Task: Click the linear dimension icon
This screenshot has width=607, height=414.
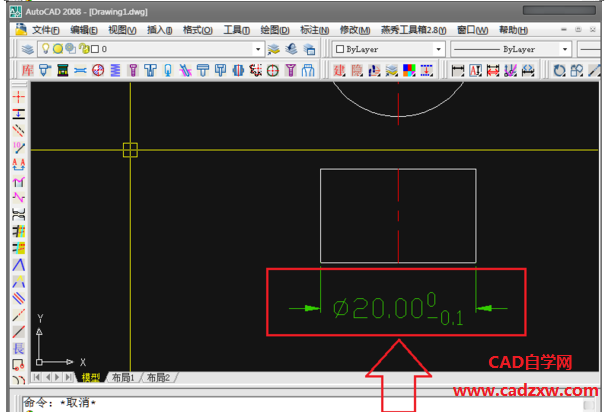Action: (x=458, y=70)
